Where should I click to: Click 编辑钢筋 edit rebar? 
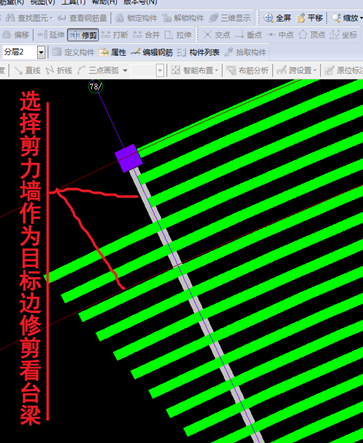(152, 52)
